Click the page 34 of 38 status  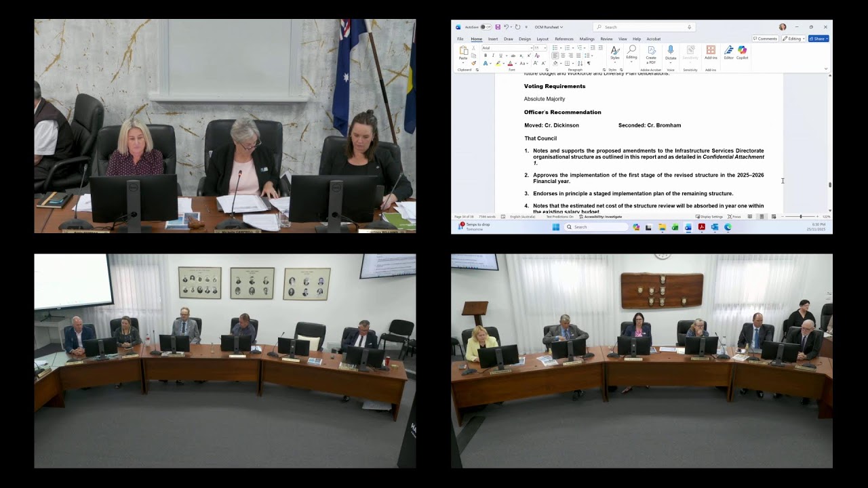coord(464,217)
